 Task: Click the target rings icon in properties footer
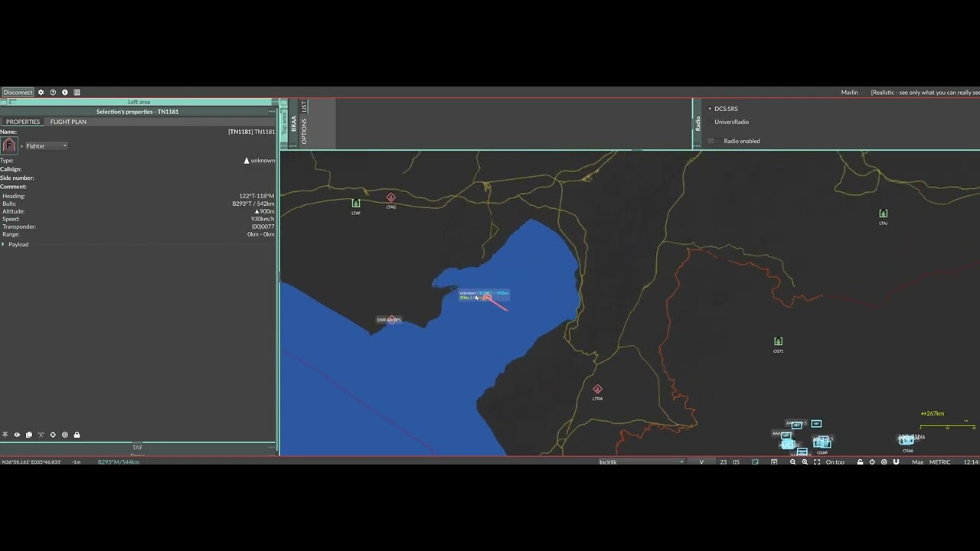click(x=65, y=435)
